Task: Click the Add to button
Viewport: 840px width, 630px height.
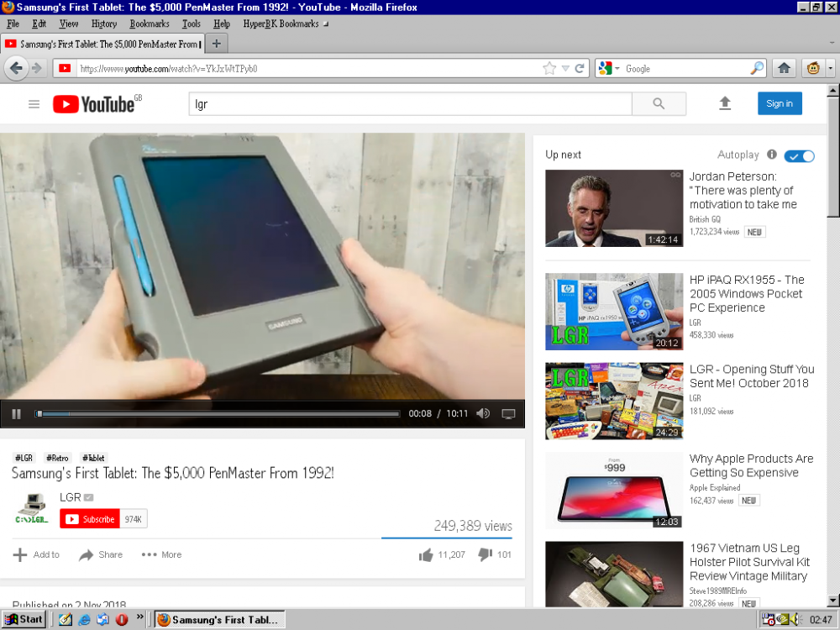Action: (36, 554)
